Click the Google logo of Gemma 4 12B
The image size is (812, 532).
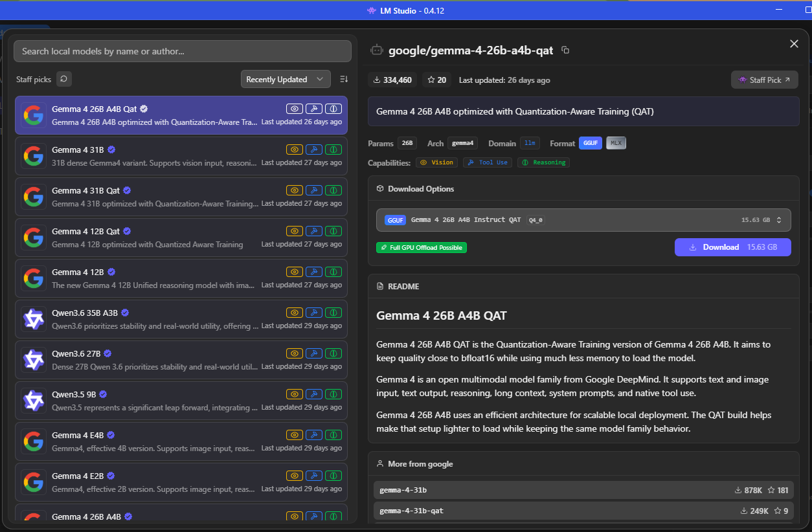coord(33,278)
